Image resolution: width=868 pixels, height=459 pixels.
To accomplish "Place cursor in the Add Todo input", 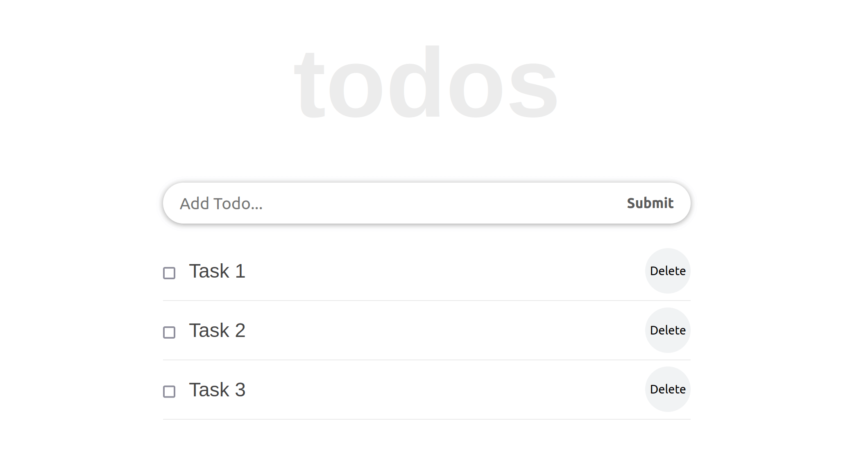I will 389,203.
